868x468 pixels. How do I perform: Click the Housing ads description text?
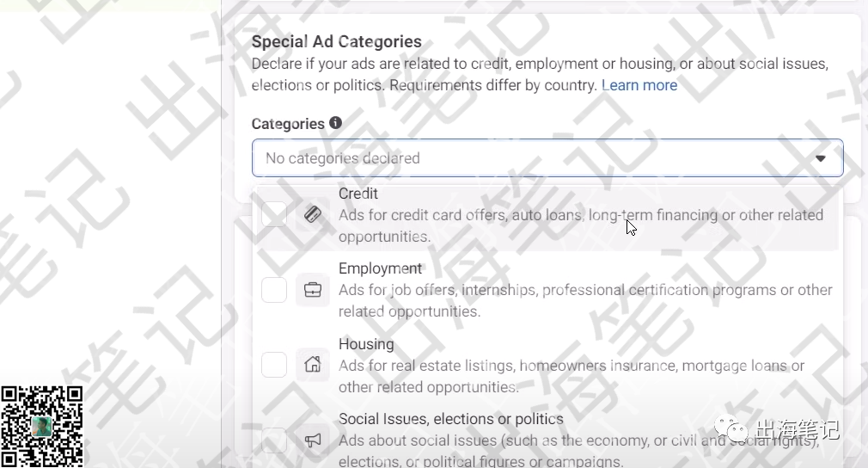(572, 376)
